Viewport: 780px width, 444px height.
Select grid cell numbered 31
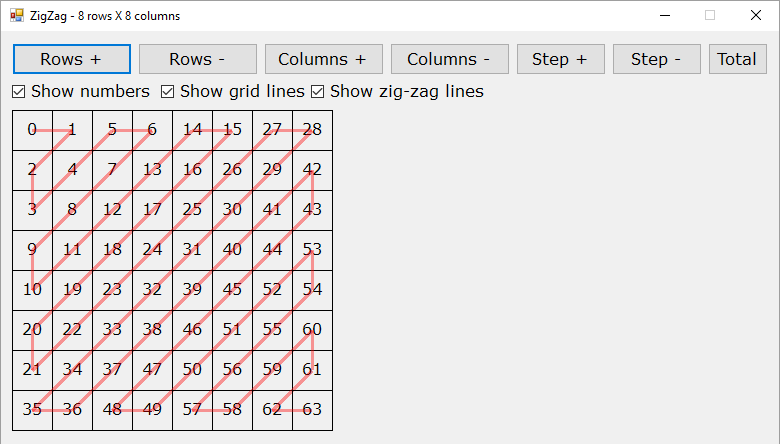(x=193, y=250)
